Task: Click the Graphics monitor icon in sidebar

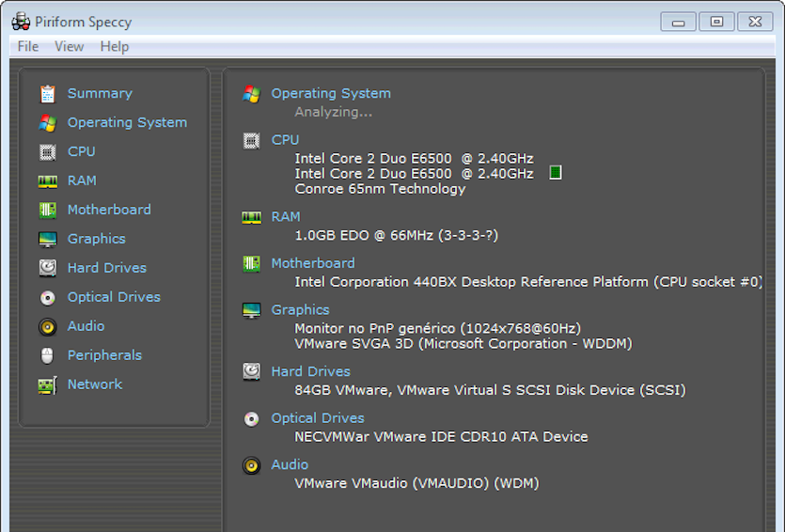Action: [48, 240]
